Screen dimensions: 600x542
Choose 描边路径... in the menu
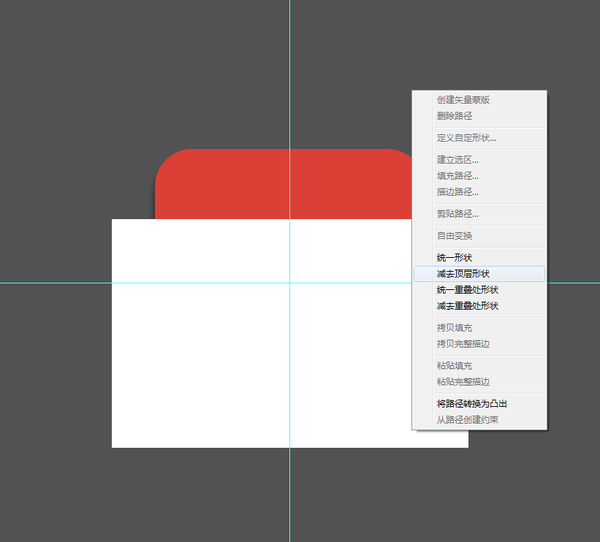point(458,192)
